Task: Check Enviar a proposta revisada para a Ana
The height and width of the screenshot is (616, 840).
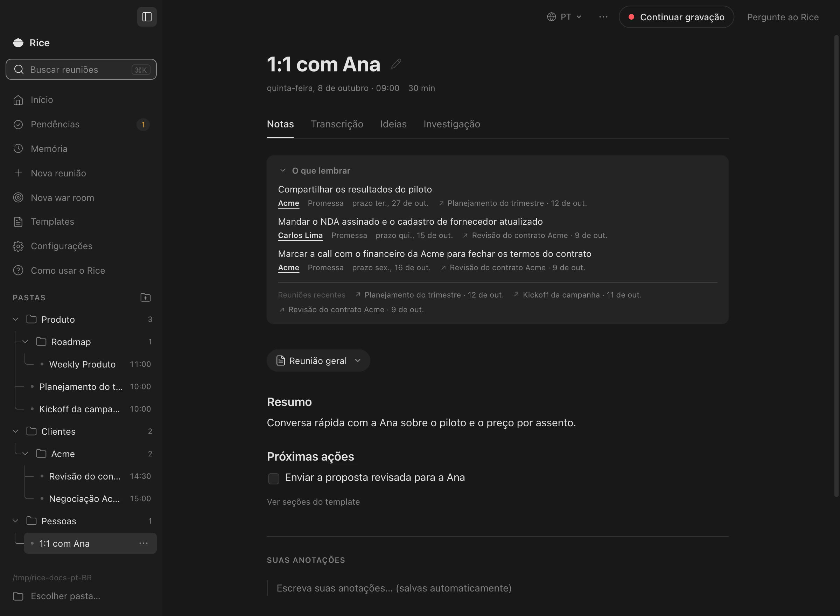Action: [274, 478]
